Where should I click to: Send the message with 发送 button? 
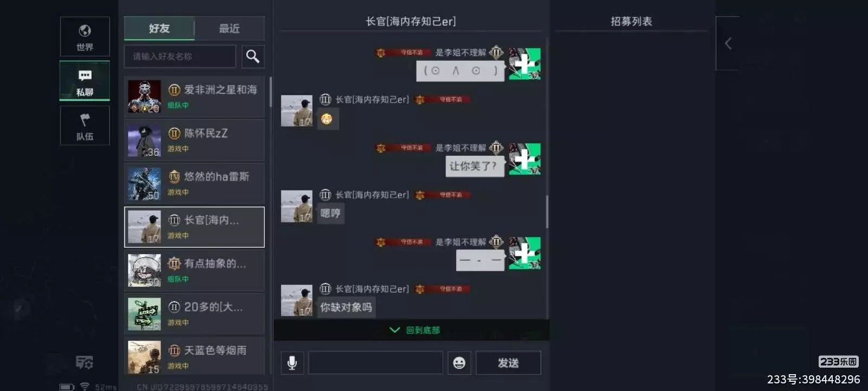508,363
